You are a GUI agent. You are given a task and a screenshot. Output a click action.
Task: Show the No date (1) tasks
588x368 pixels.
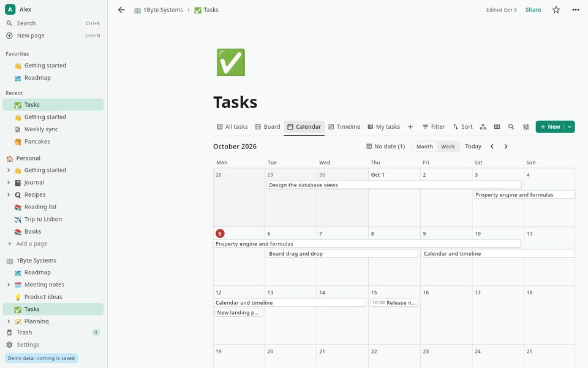(x=385, y=147)
